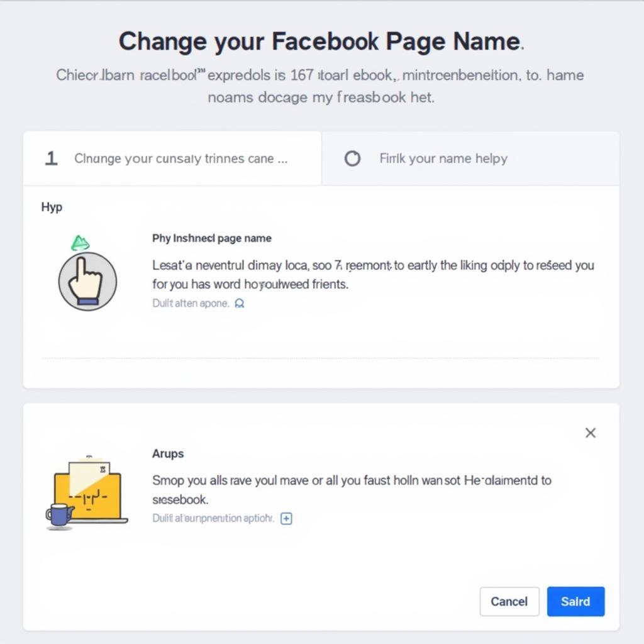Viewport: 644px width, 644px height.
Task: Open the 'Dulit atten apone' link
Action: click(x=192, y=303)
